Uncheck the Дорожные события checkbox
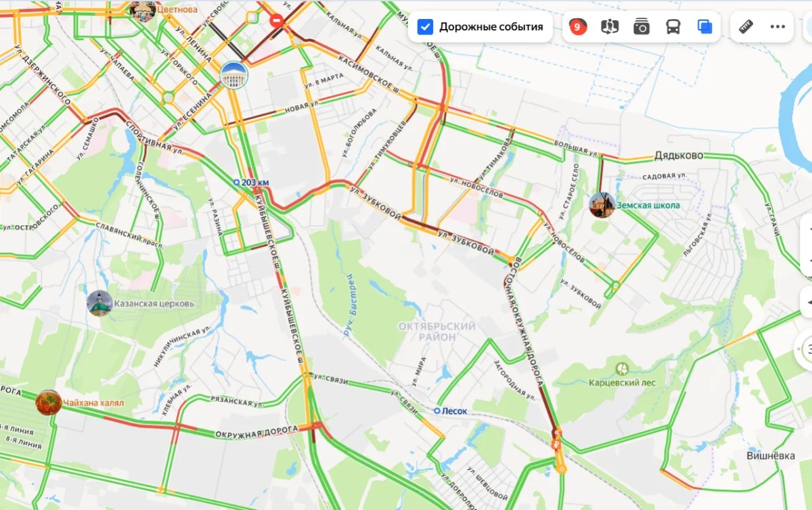The image size is (812, 510). (x=425, y=27)
